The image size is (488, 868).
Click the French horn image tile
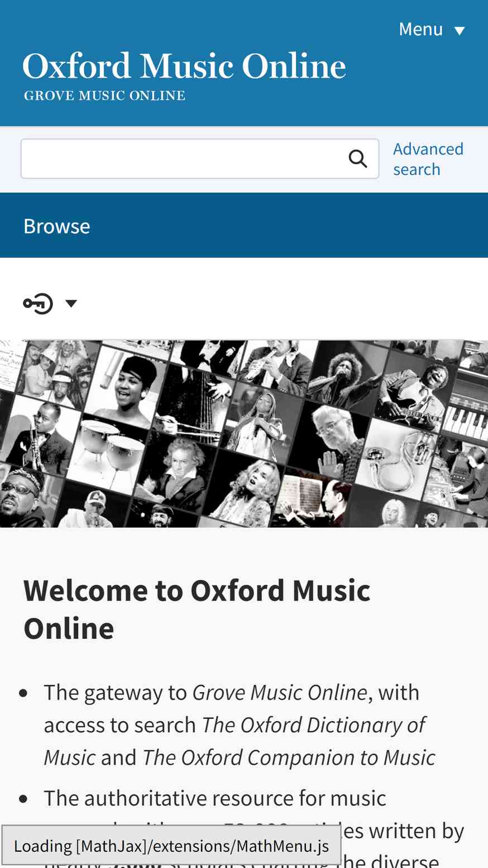pyautogui.click(x=399, y=455)
